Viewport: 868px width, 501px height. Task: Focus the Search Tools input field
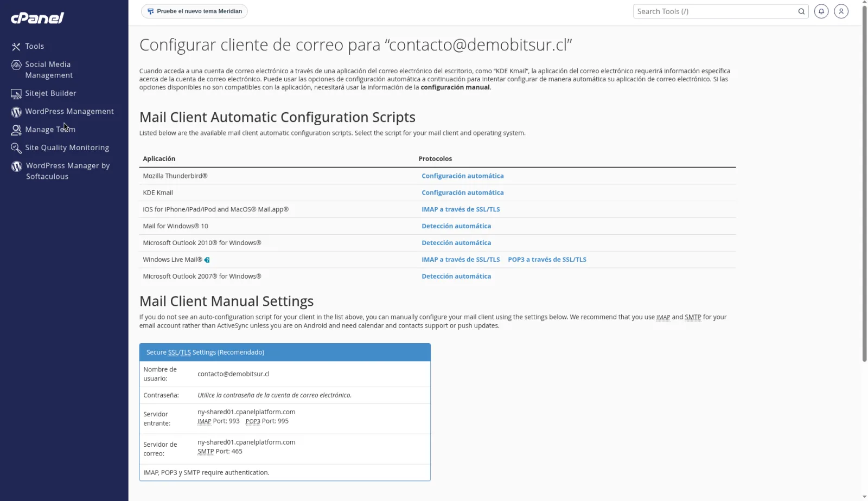[x=715, y=11]
